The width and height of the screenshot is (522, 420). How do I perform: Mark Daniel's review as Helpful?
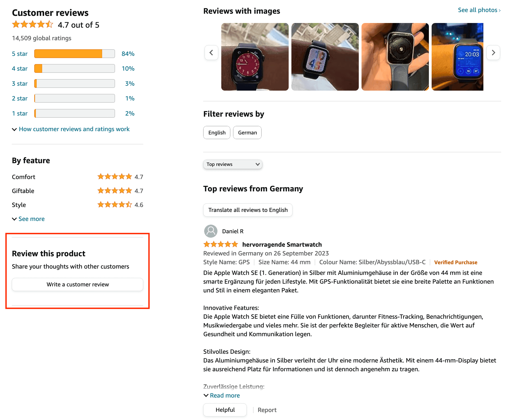coord(225,410)
